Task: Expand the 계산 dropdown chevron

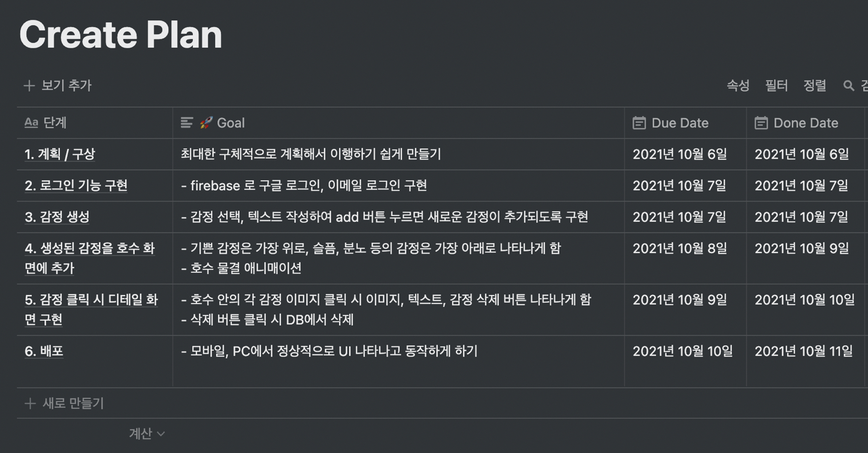Action: [x=161, y=434]
